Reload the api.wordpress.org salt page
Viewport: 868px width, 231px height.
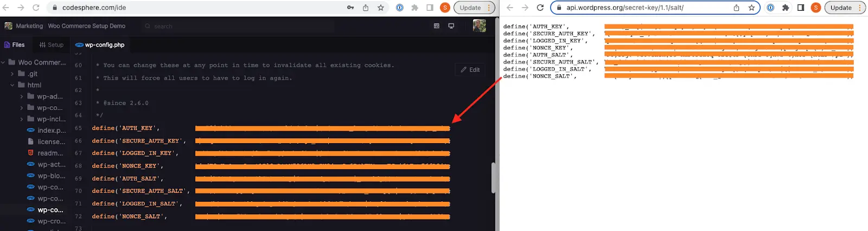[540, 8]
